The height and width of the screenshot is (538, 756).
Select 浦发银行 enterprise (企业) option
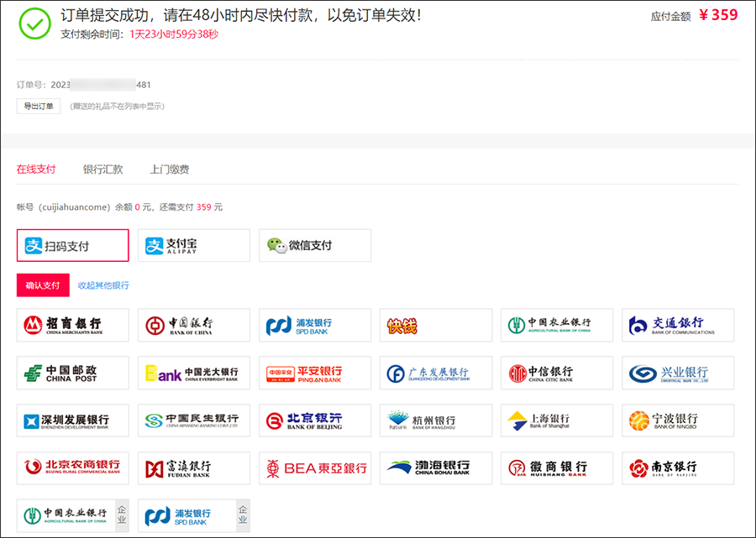tap(194, 516)
